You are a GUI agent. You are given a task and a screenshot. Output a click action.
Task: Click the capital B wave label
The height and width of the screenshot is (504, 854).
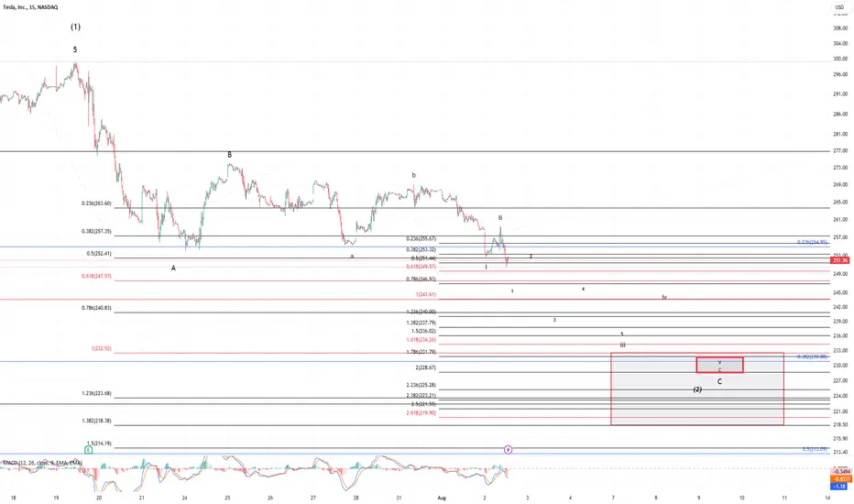click(x=229, y=155)
